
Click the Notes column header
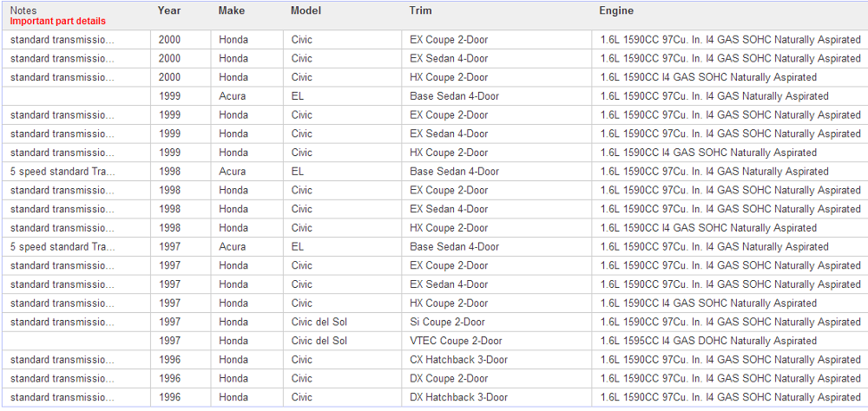pyautogui.click(x=24, y=10)
